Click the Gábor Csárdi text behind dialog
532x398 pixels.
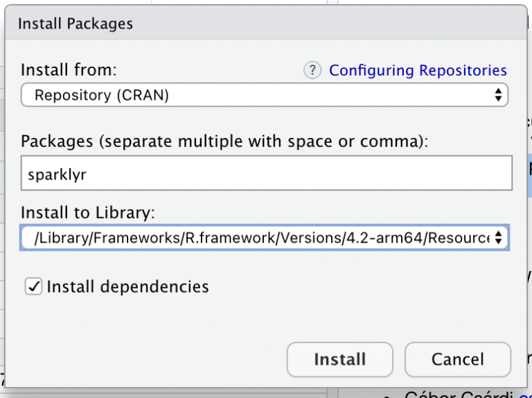point(459,395)
